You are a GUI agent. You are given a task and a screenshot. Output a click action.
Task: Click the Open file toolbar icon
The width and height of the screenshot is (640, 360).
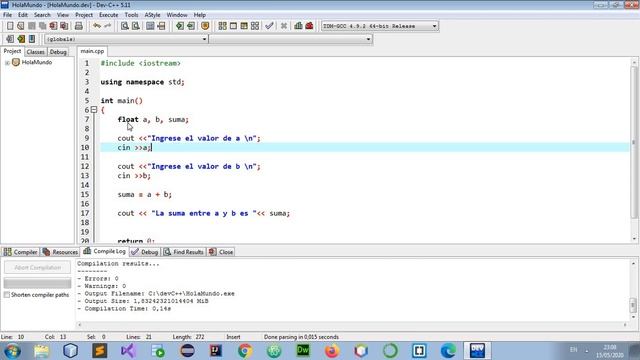tap(20, 26)
